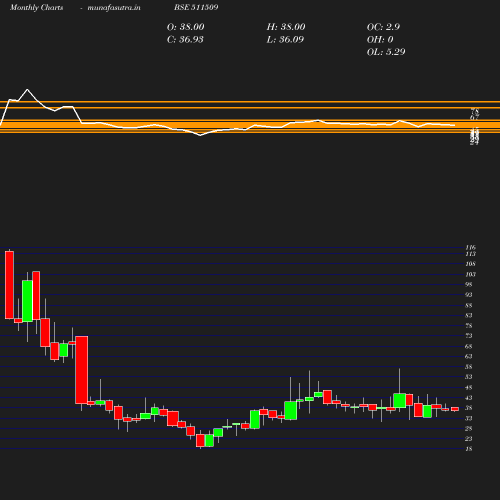The width and height of the screenshot is (500, 500).
Task: Click the 18 price axis label
Action: click(469, 449)
